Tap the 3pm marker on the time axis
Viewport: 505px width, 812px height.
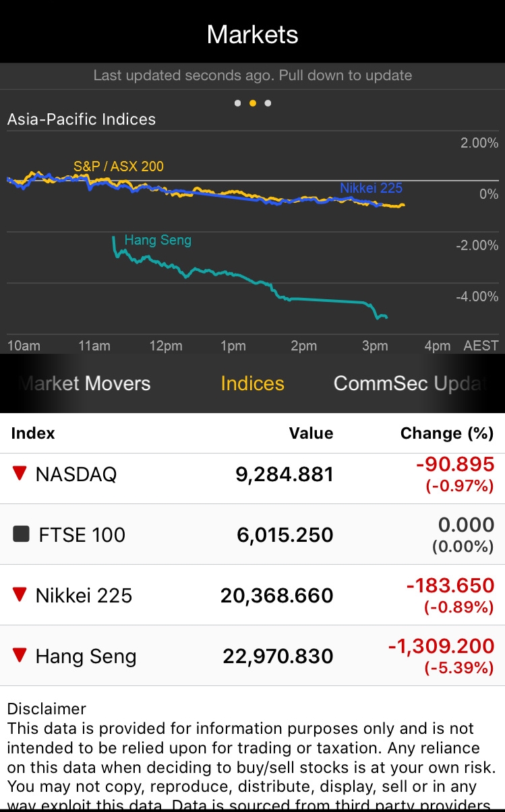(x=375, y=346)
